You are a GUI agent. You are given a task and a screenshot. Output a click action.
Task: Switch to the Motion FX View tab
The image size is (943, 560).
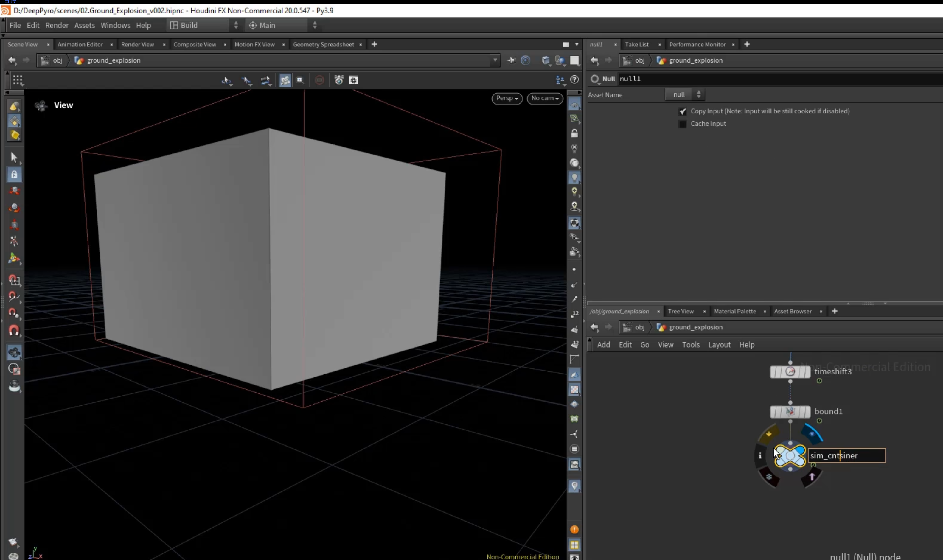click(x=254, y=44)
